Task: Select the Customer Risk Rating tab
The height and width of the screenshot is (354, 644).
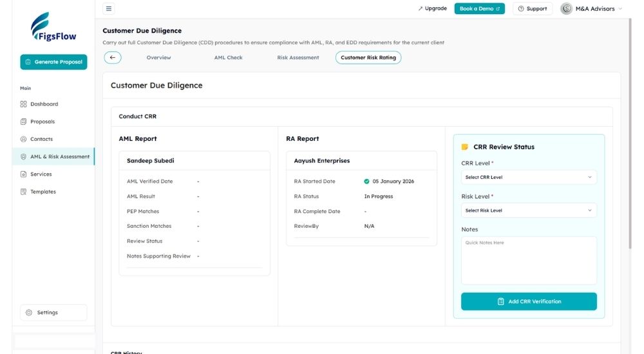Action: (368, 57)
